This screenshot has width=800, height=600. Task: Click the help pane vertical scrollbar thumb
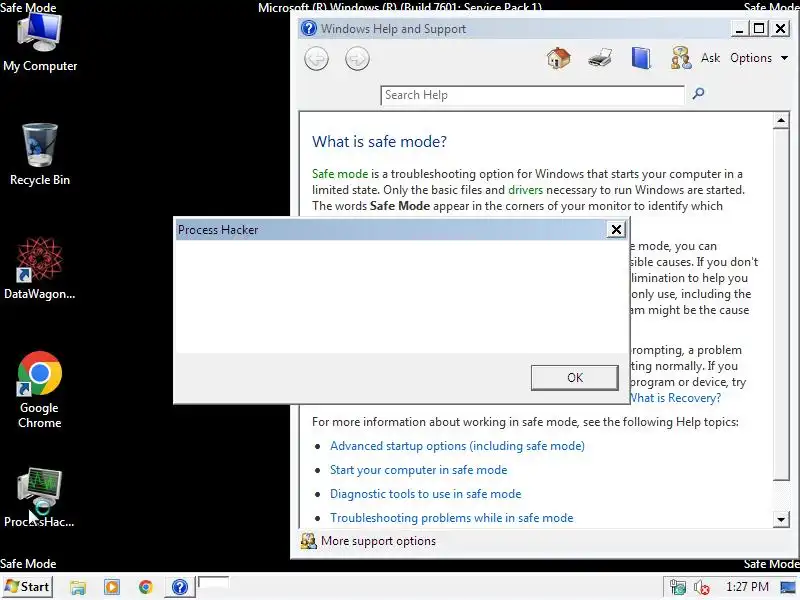[x=781, y=304]
